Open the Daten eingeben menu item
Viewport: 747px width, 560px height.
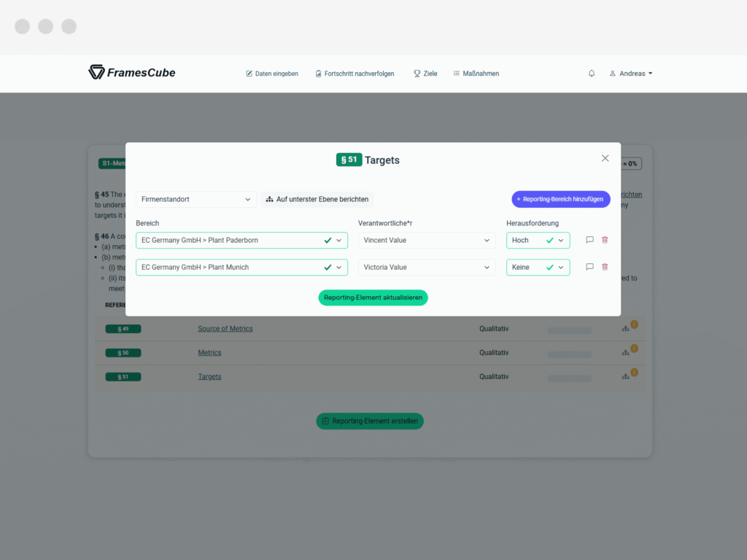[272, 74]
